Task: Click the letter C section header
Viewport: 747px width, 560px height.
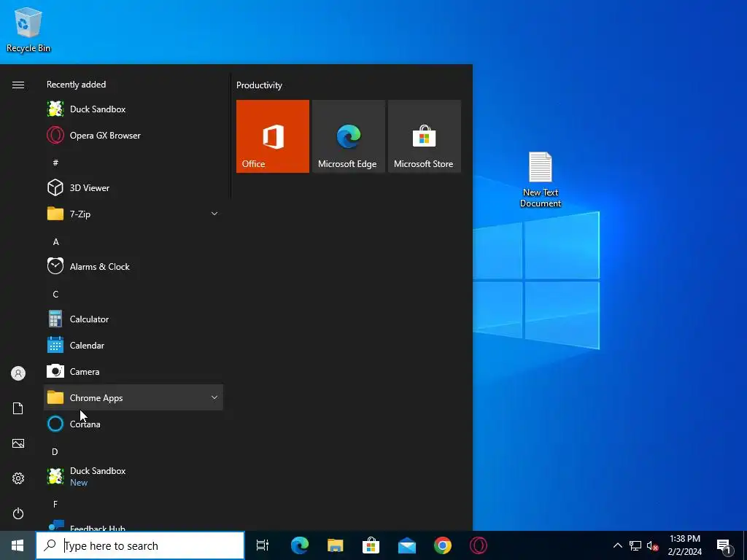Action: 55,295
